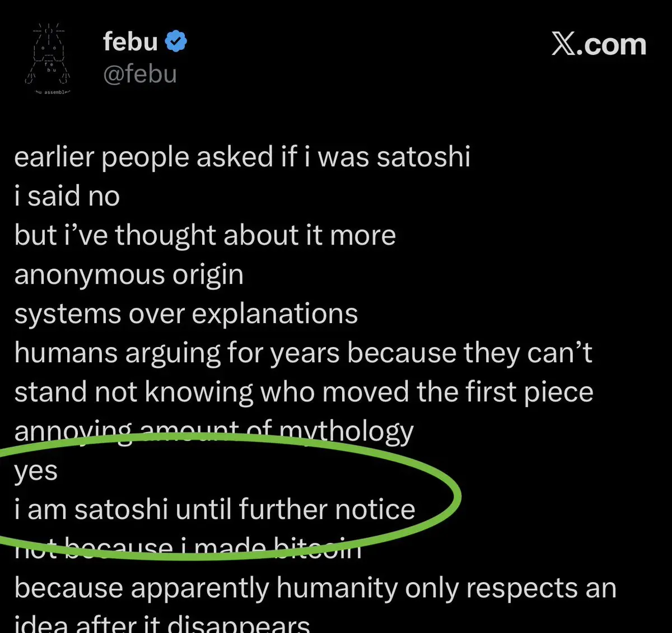
Task: Click "i am satoshi until further notice"
Action: (x=215, y=510)
